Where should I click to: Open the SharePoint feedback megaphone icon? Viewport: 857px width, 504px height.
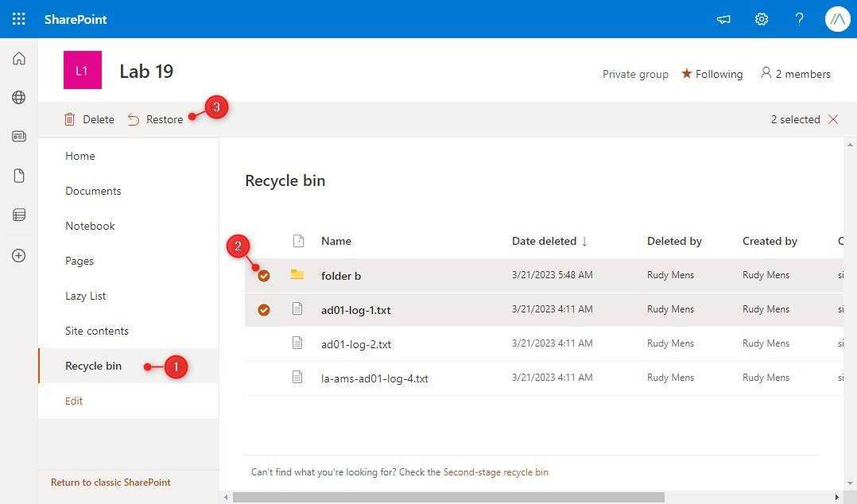coord(723,18)
